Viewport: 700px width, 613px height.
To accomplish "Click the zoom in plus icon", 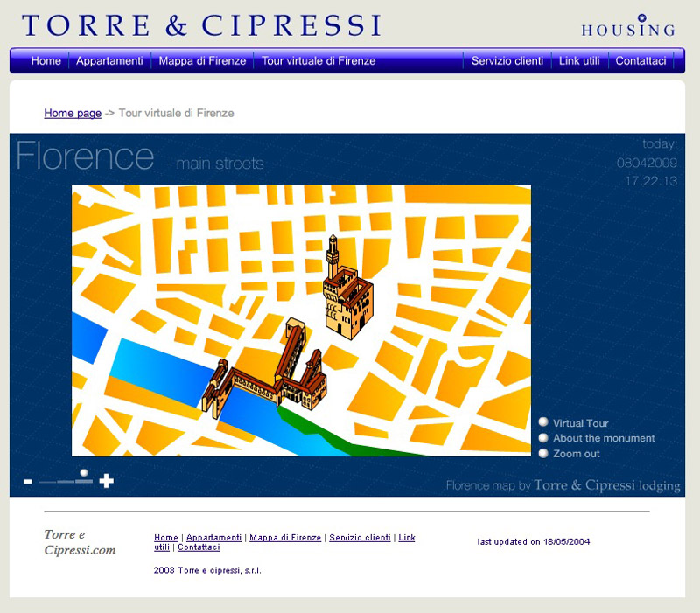I will click(x=106, y=481).
